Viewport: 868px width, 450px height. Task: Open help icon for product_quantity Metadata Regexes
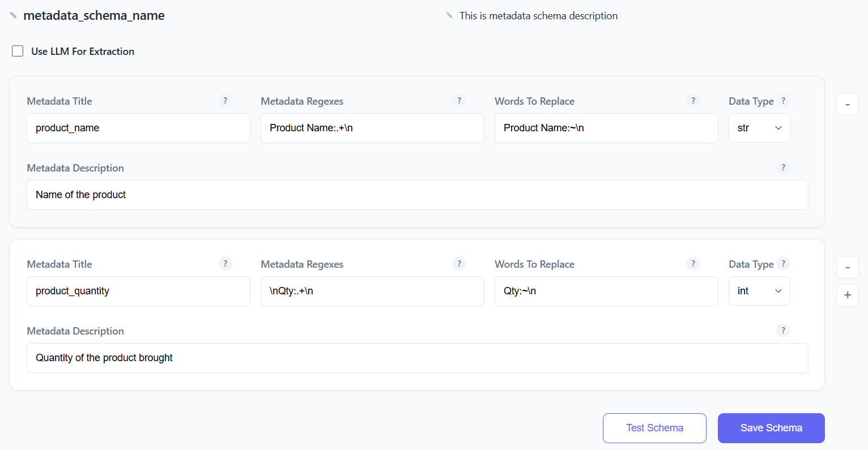pos(459,264)
